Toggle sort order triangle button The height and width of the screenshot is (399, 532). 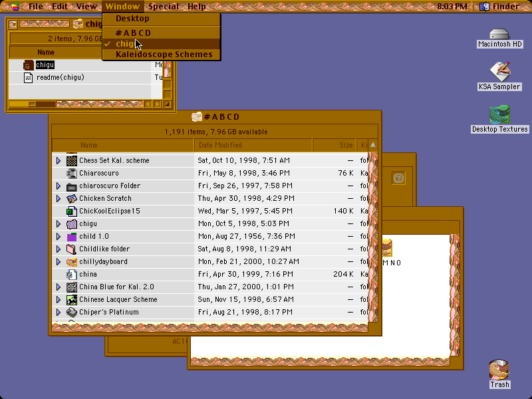point(373,145)
